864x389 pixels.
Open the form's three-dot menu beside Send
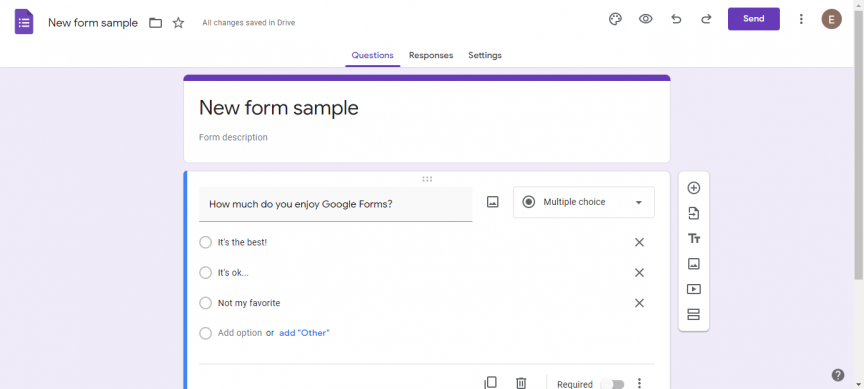coord(801,19)
